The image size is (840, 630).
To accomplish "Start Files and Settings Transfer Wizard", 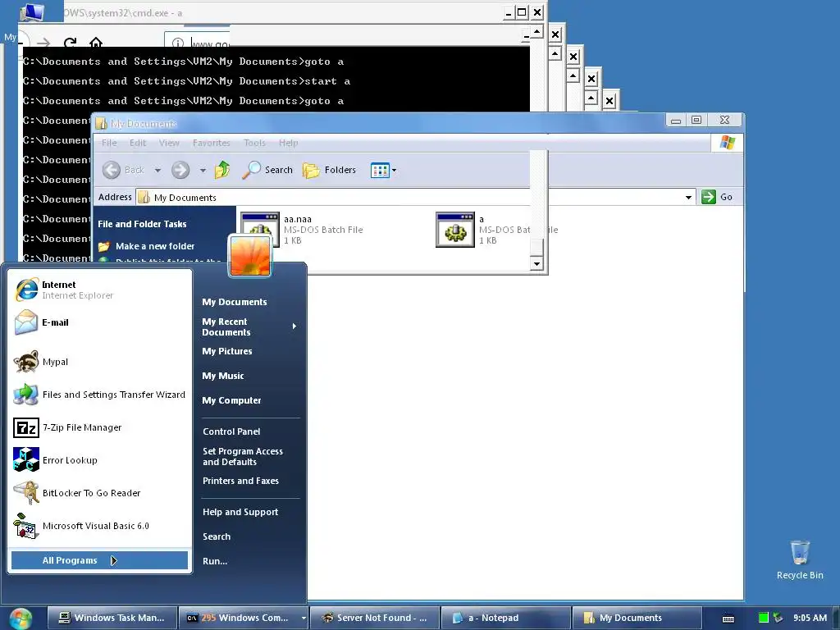I will tap(99, 395).
